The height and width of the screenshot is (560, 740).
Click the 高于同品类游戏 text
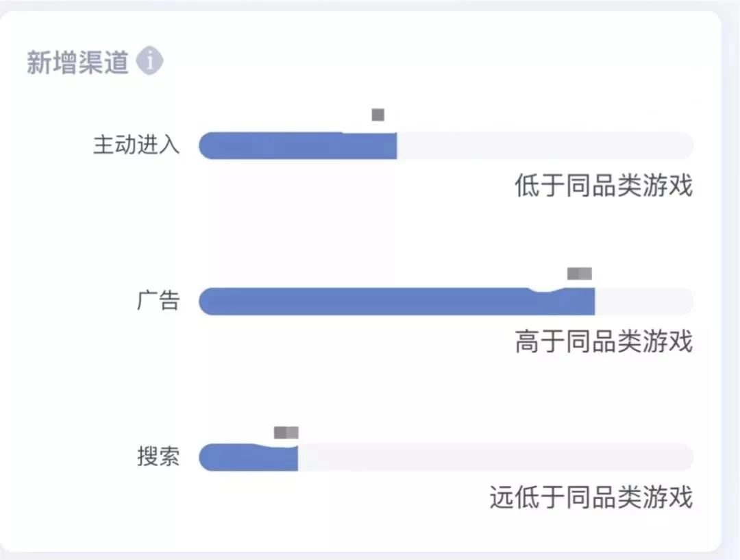(604, 341)
